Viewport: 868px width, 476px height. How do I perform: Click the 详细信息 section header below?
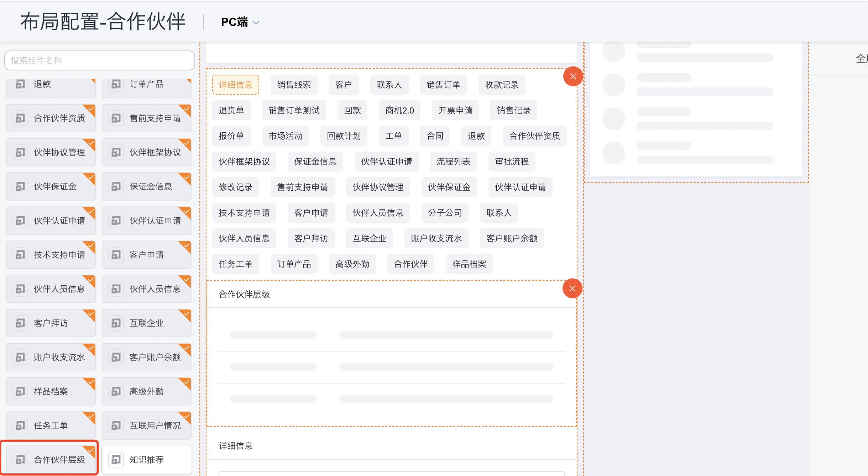tap(236, 446)
